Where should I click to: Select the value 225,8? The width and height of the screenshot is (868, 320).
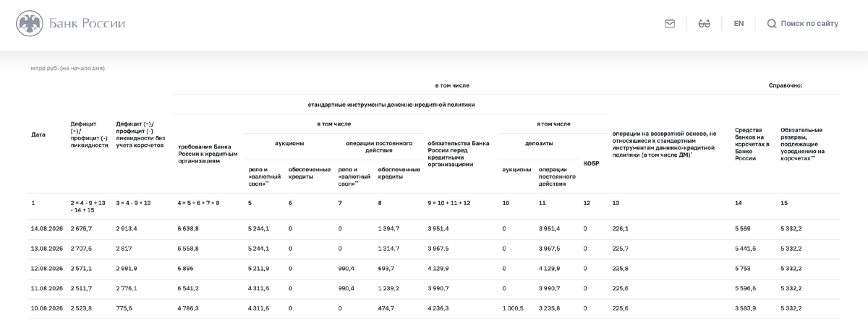coord(620,268)
